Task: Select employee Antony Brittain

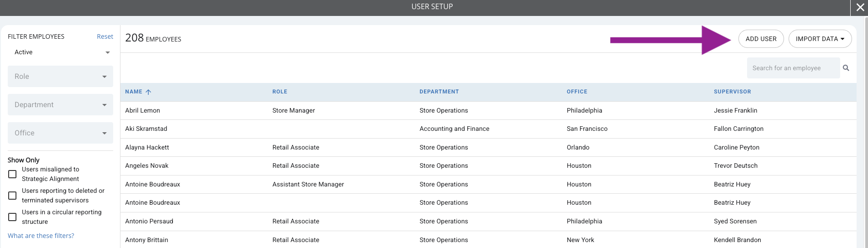Action: tap(146, 240)
